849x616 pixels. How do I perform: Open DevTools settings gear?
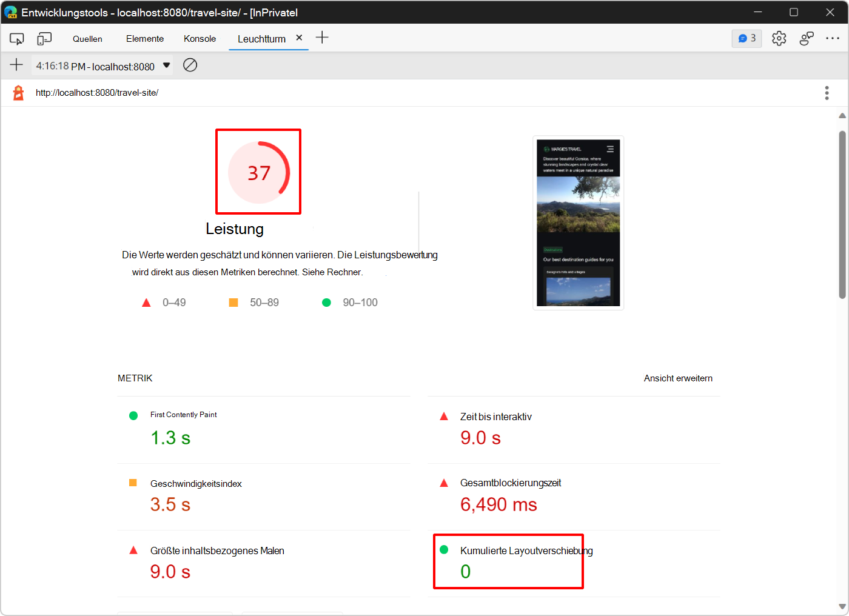(779, 38)
